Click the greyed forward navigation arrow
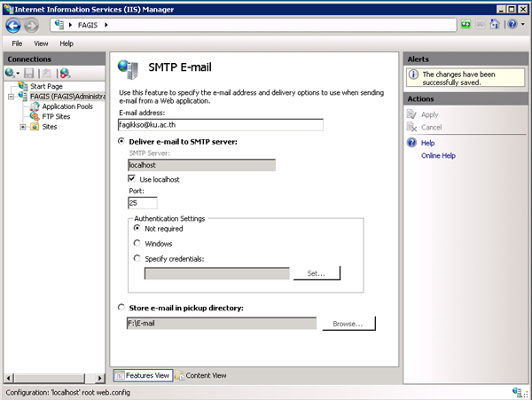 [31, 26]
